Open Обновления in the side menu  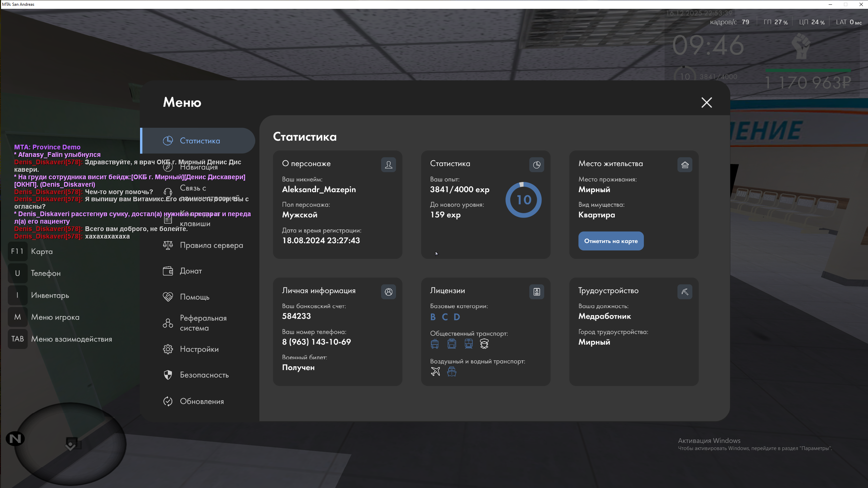[201, 402]
